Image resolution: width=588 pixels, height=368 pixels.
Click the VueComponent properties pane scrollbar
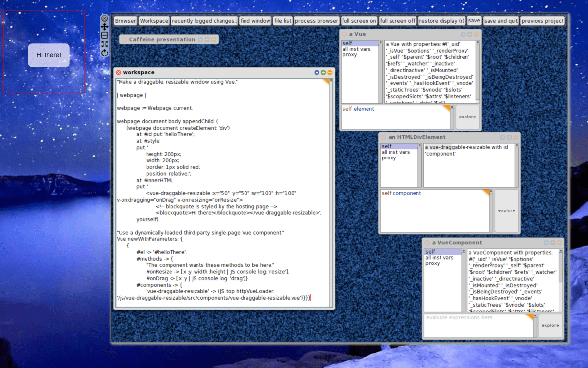561,280
